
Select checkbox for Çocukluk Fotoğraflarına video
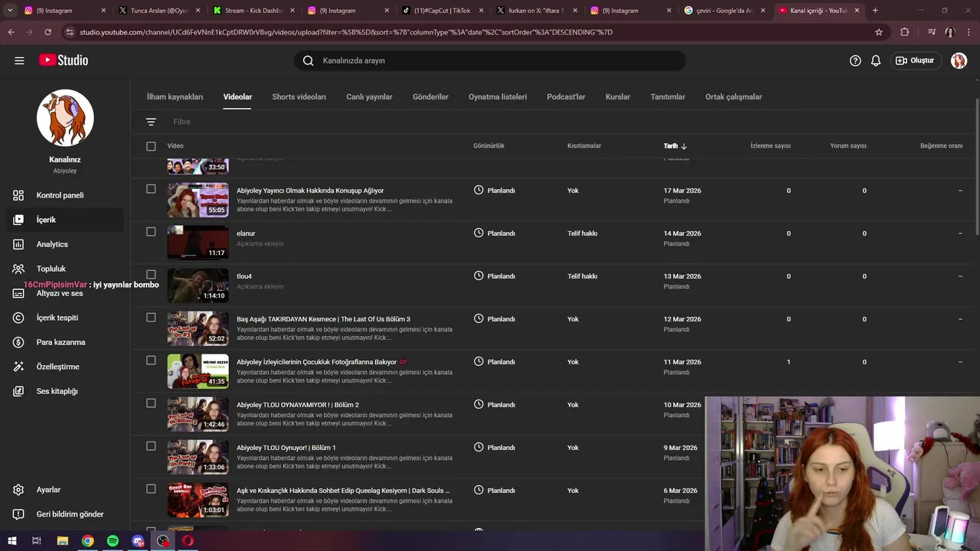[x=151, y=360]
